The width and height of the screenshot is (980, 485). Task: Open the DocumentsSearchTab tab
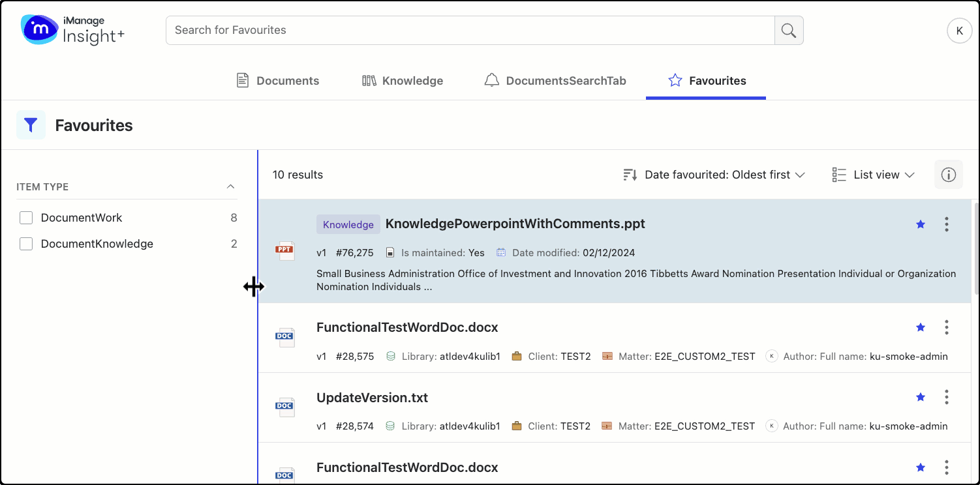(x=555, y=81)
